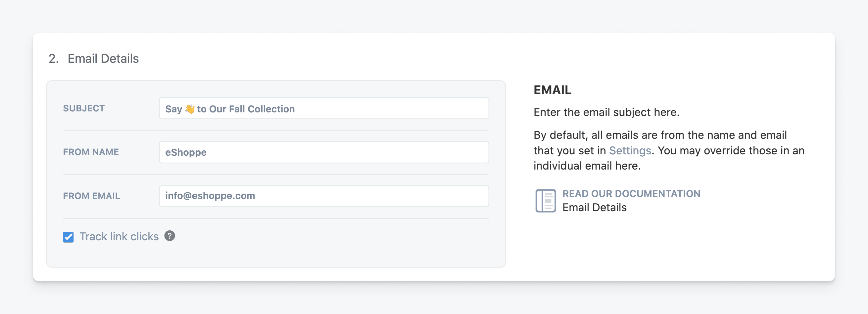Open READ OUR DOCUMENTATION link
The height and width of the screenshot is (314, 868).
pyautogui.click(x=631, y=193)
